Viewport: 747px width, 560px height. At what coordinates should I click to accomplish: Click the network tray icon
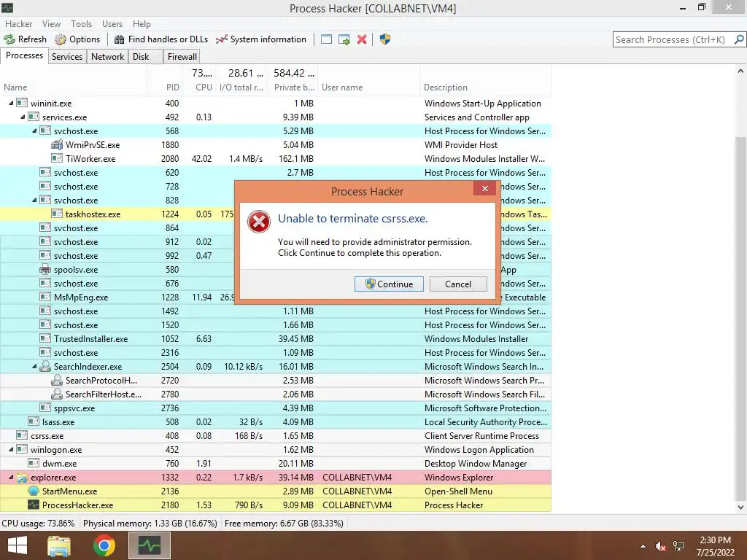coord(678,547)
